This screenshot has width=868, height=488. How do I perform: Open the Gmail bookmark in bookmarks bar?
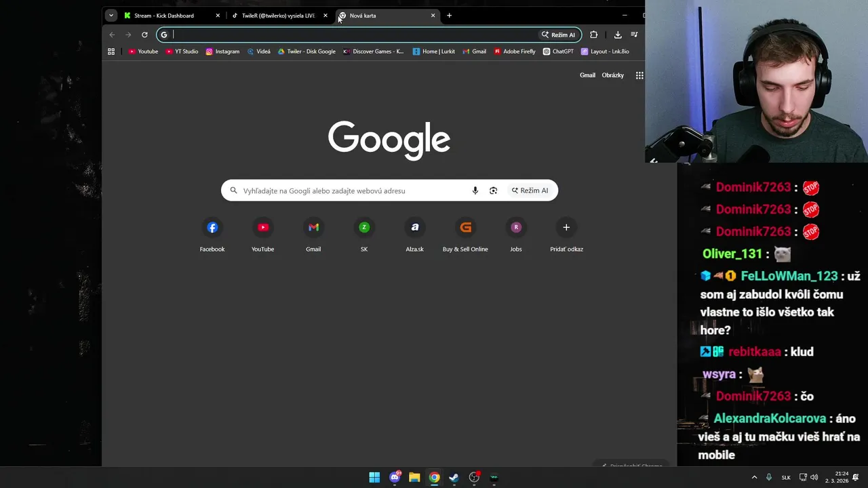pos(475,52)
